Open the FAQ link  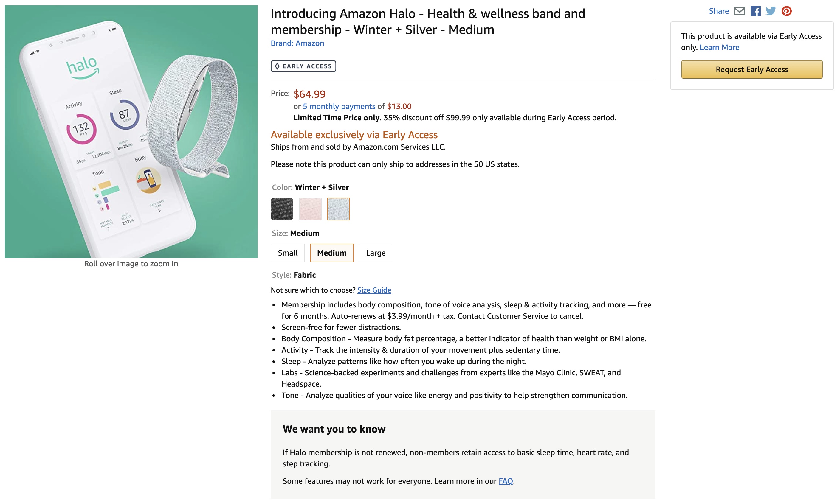[505, 481]
